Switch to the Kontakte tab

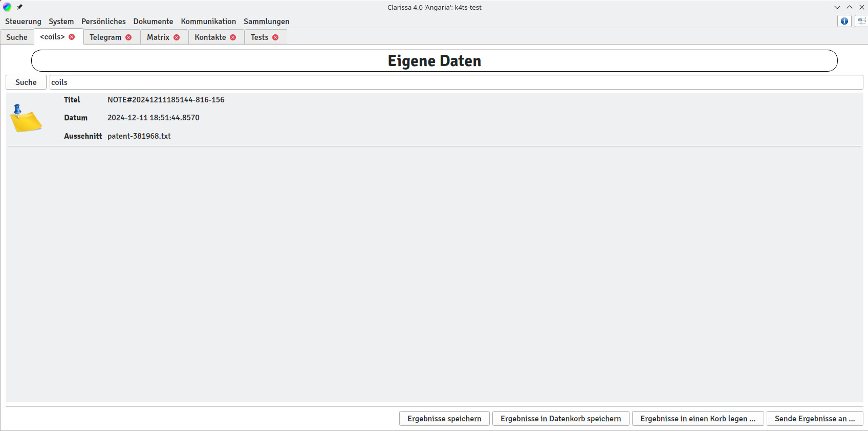(210, 37)
